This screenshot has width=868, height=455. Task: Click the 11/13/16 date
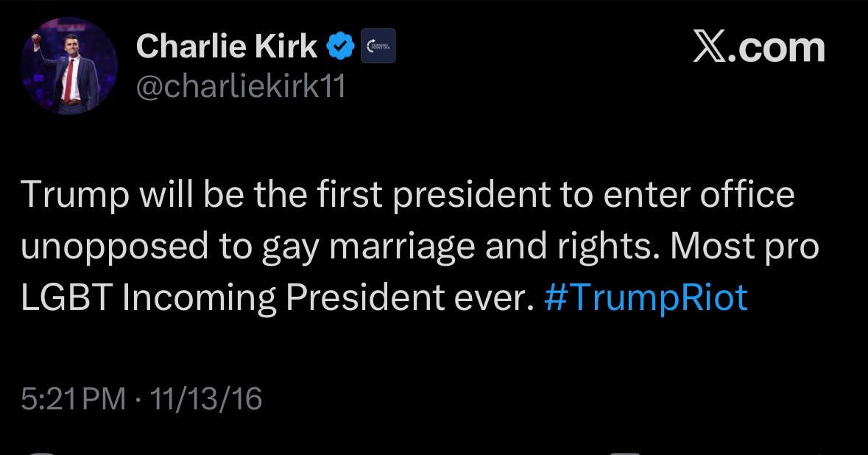(208, 398)
